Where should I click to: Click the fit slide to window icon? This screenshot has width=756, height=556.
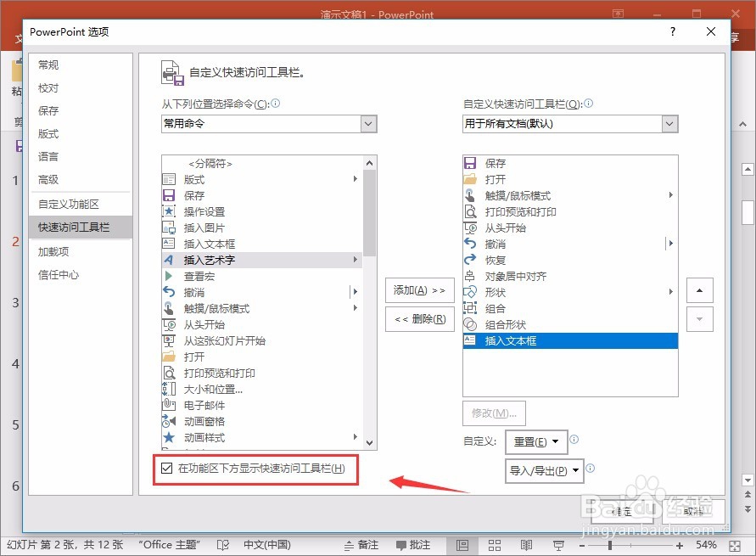click(735, 546)
